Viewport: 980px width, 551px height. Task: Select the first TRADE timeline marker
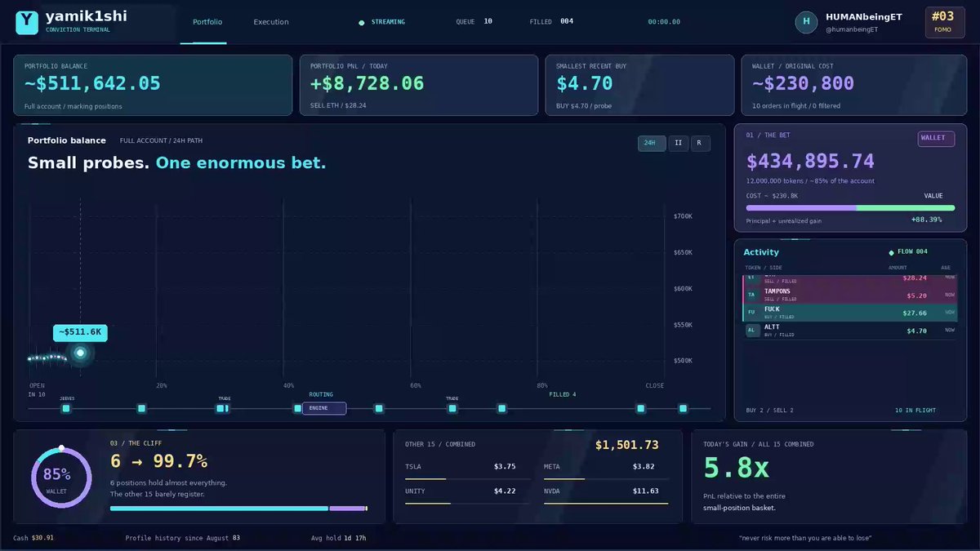pos(220,408)
